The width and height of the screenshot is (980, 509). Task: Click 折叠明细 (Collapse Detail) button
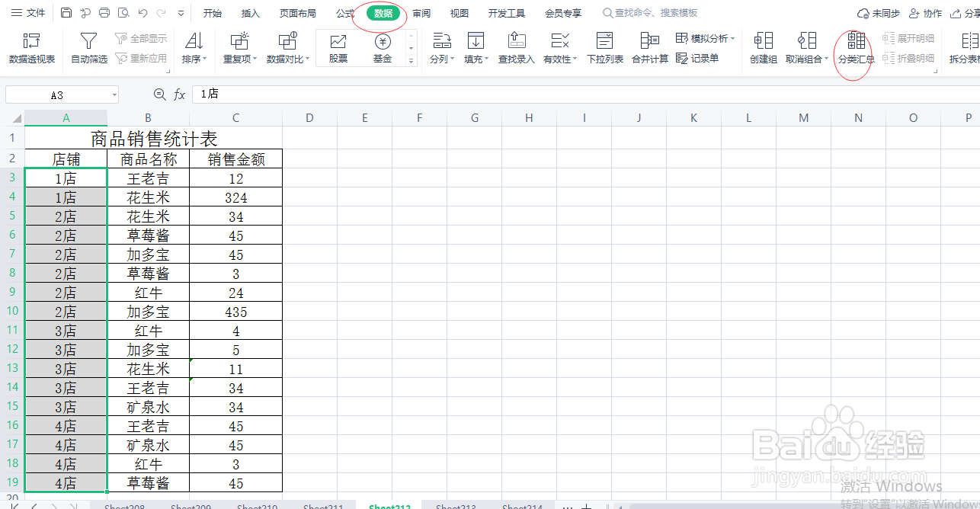tap(908, 58)
